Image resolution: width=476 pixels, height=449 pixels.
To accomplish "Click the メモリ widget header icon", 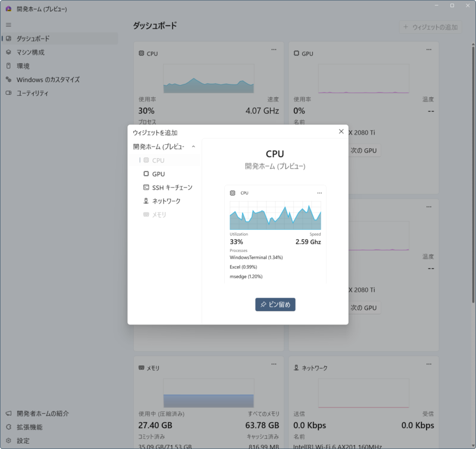I will point(142,368).
